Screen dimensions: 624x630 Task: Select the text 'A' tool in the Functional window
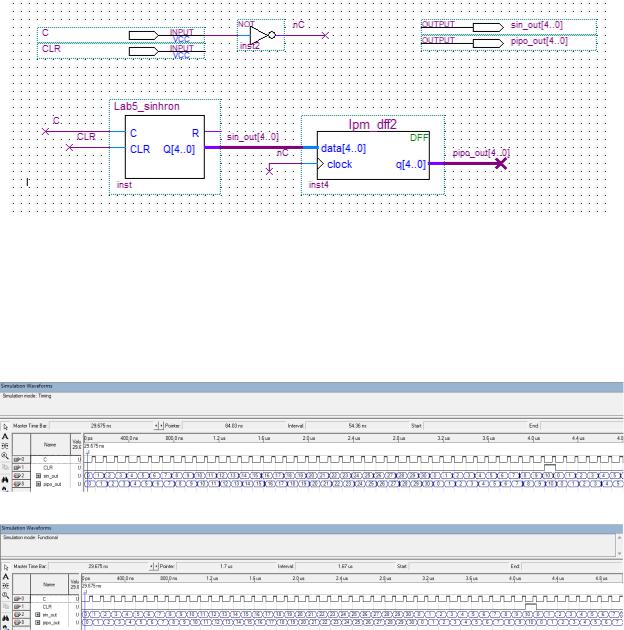pyautogui.click(x=6, y=577)
